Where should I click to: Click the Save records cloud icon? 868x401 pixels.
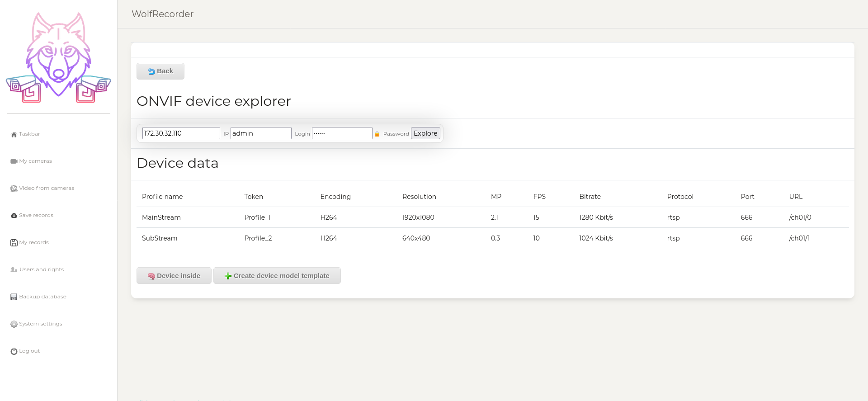14,216
